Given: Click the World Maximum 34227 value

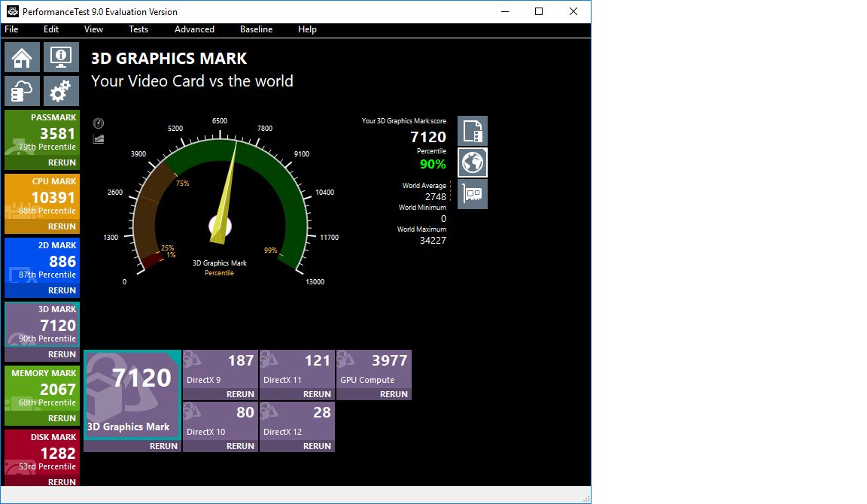Looking at the screenshot, I should [x=433, y=241].
